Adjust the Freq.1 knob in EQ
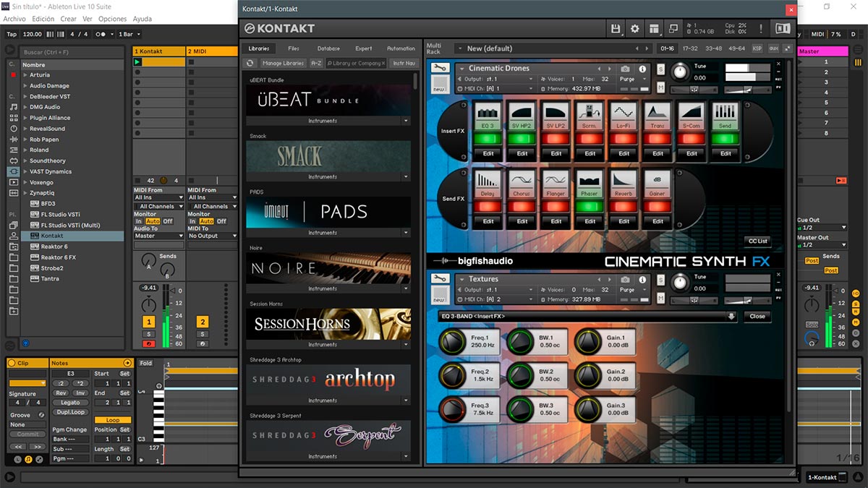Viewport: 868px width, 488px height. point(451,341)
